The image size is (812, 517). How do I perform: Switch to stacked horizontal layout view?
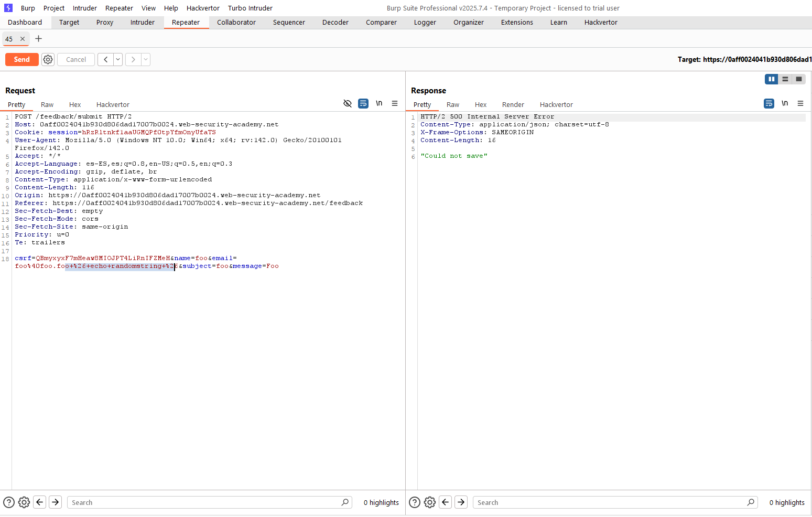(785, 79)
